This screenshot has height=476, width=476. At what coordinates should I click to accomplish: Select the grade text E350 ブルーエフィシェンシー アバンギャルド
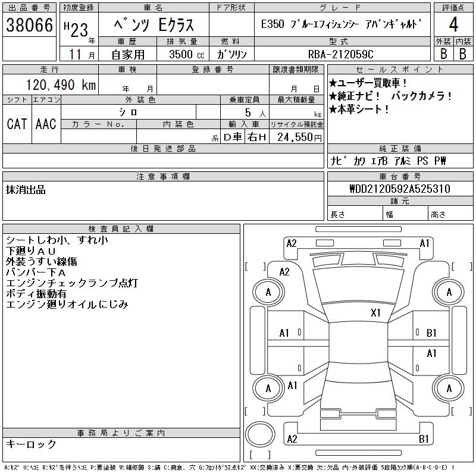[x=342, y=24]
